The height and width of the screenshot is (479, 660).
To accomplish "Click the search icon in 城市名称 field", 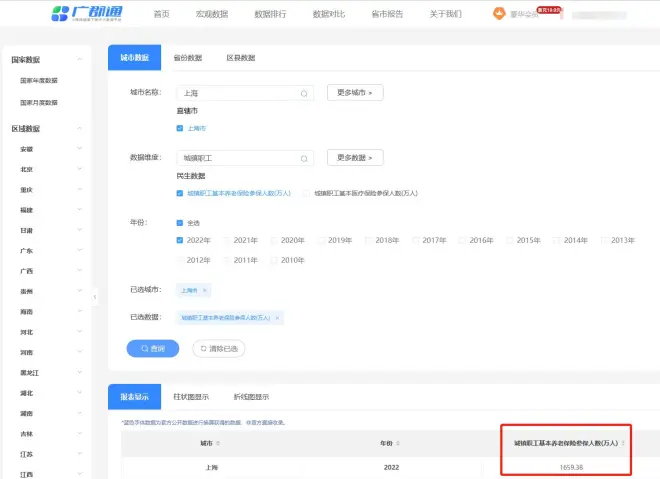I will point(304,93).
